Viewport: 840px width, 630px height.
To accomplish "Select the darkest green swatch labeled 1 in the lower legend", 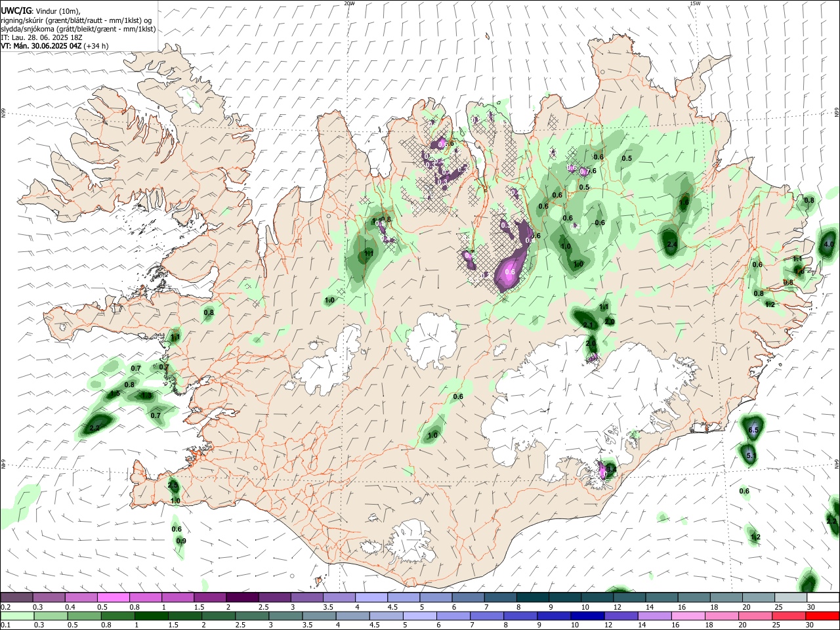I will tap(151, 616).
